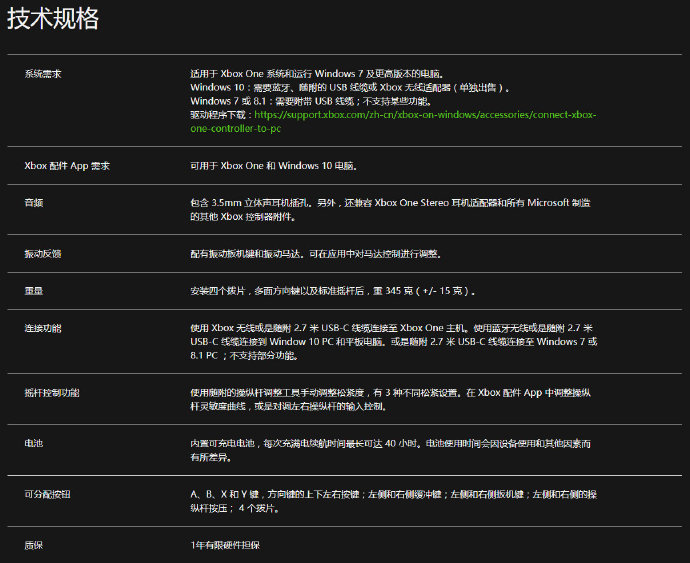Select the 电池 row label
690x563 pixels.
(x=33, y=443)
